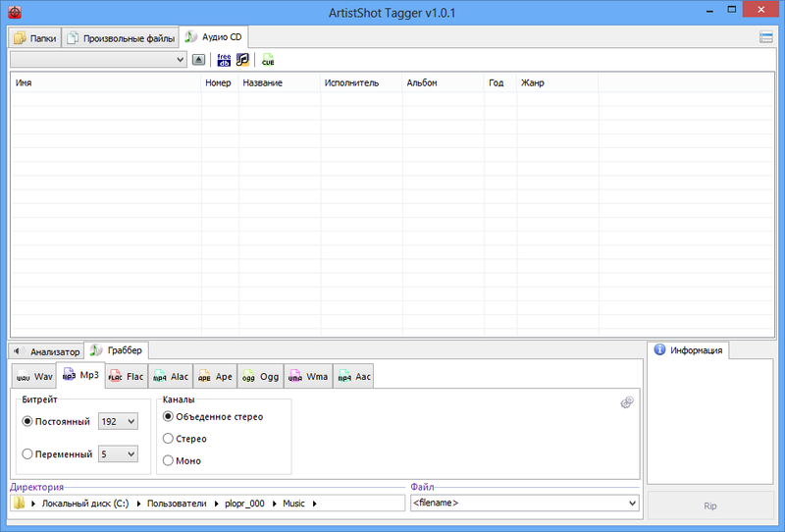
Task: Open the Анализатор tab
Action: click(46, 351)
